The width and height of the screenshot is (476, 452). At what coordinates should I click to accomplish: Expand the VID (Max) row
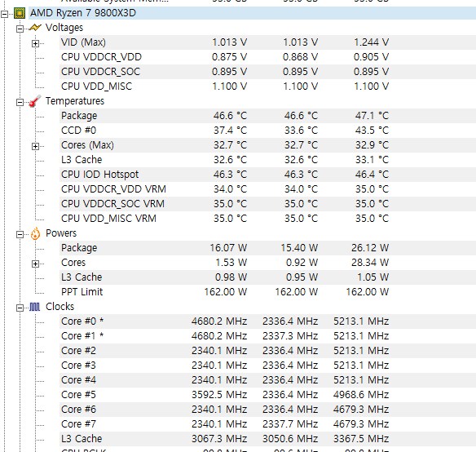click(x=35, y=43)
